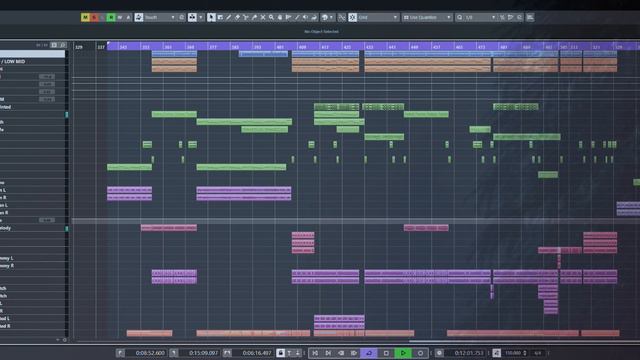The width and height of the screenshot is (640, 360).
Task: Toggle the tempo track activation button
Action: tap(496, 353)
